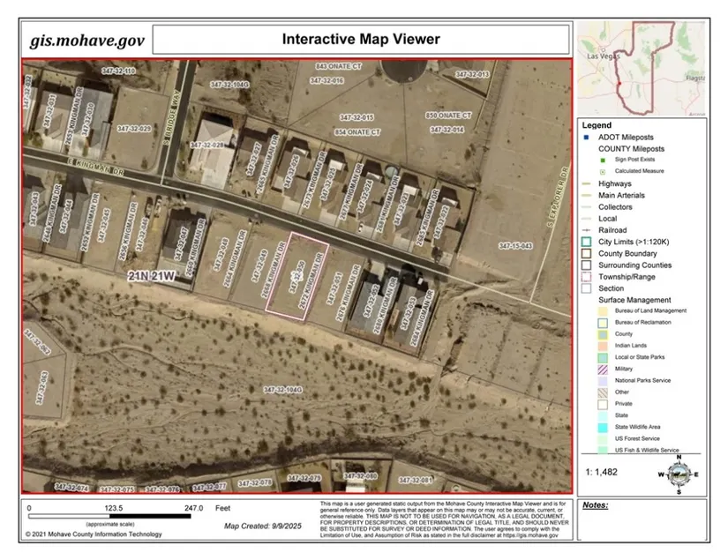Click the Las Vegas overview map thumbnail

click(x=642, y=69)
